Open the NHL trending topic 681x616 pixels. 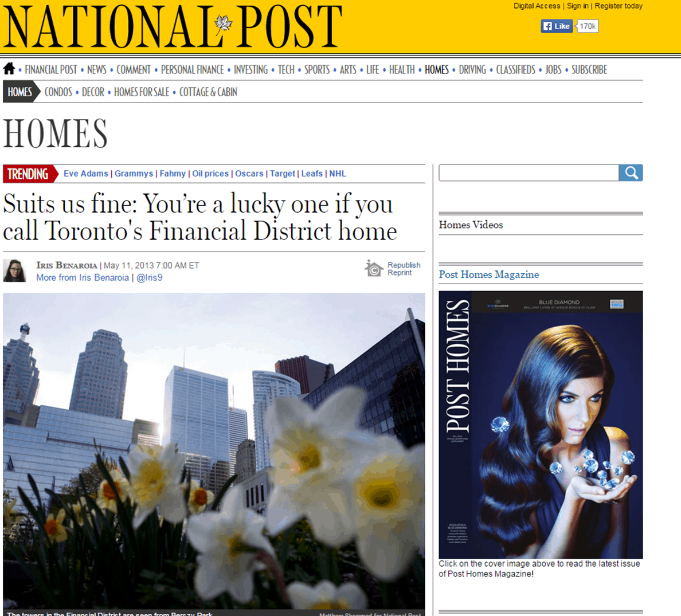tap(338, 174)
